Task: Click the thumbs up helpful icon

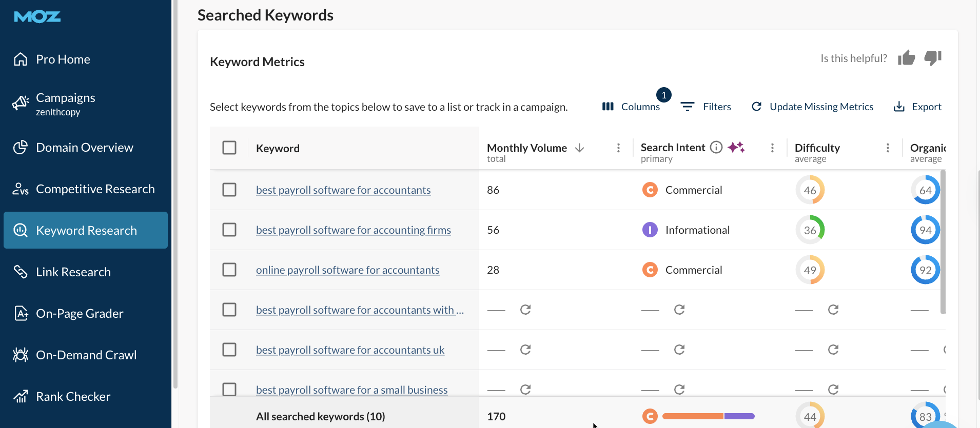Action: [x=907, y=58]
